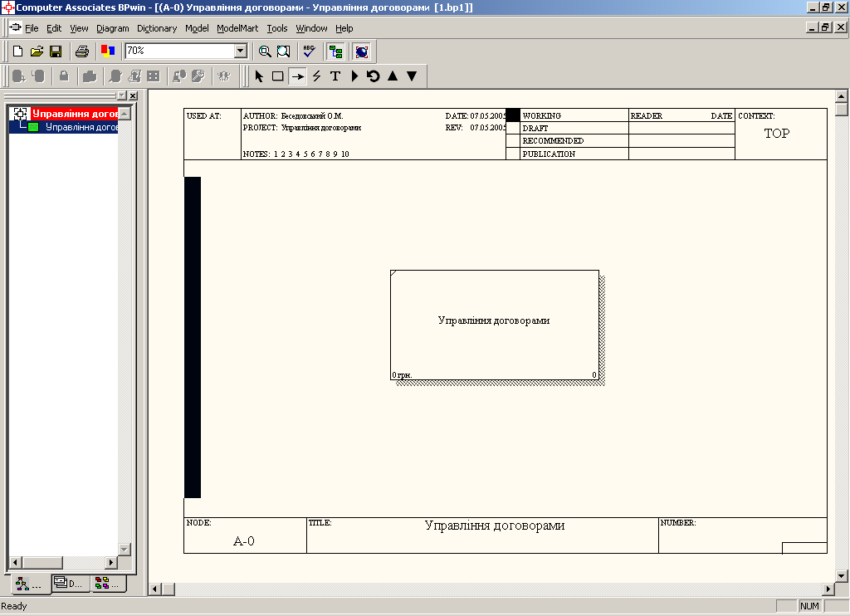850x616 pixels.
Task: Click the zoom-to-fit magnifier icon
Action: pos(284,51)
